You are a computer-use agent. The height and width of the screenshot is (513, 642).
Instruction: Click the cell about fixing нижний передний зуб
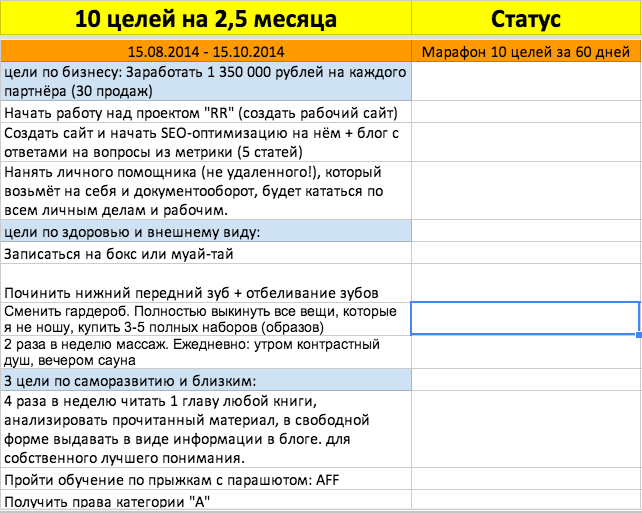[x=206, y=283]
